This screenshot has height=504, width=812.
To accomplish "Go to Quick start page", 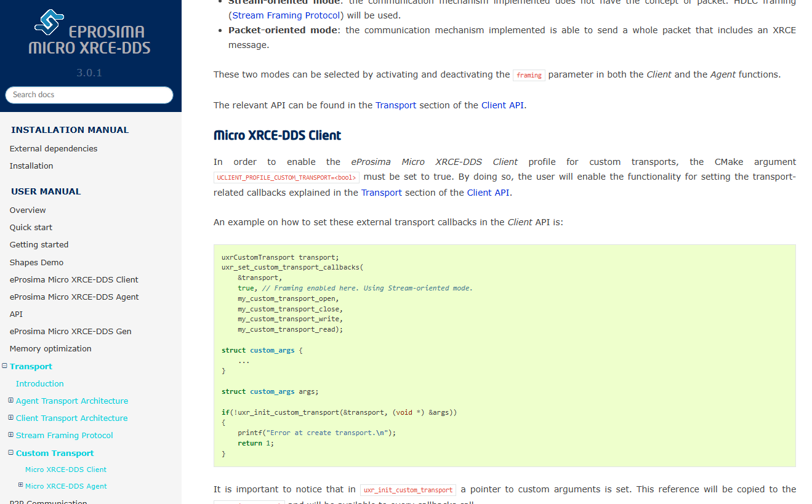I will 31,227.
